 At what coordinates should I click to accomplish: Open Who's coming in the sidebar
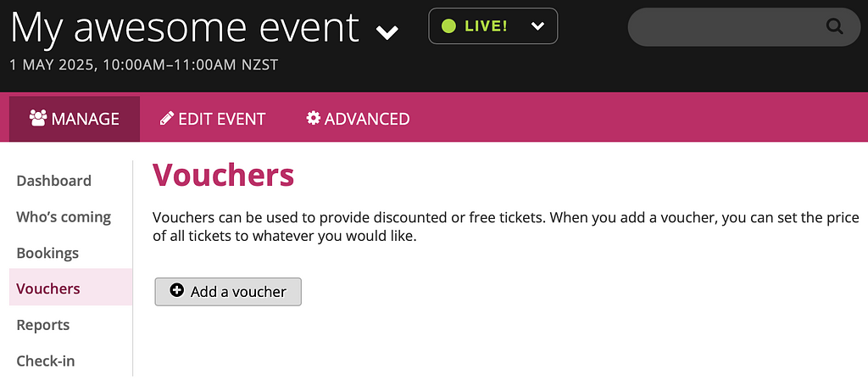[64, 216]
